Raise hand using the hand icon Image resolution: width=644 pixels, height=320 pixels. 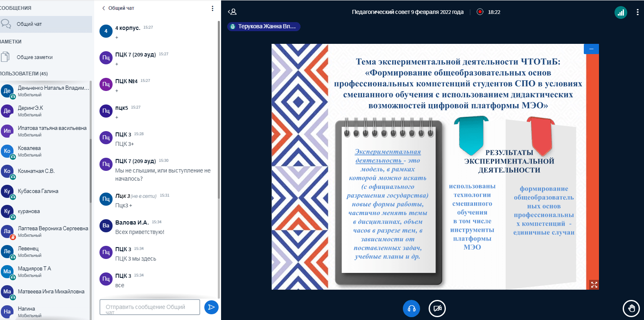pyautogui.click(x=631, y=309)
